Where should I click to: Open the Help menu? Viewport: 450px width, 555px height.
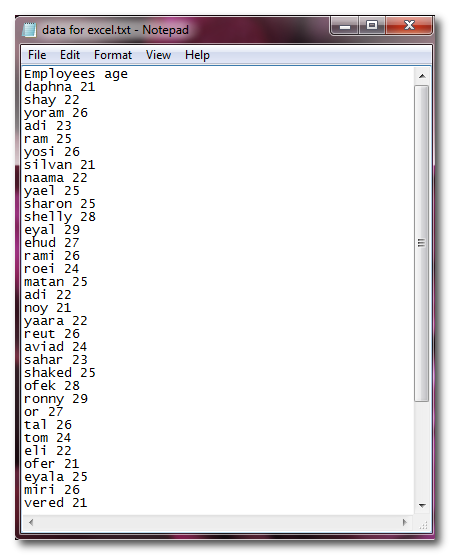tap(197, 55)
